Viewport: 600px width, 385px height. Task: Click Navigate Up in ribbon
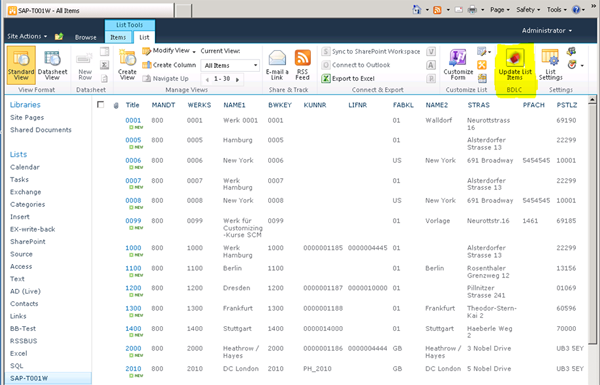165,78
